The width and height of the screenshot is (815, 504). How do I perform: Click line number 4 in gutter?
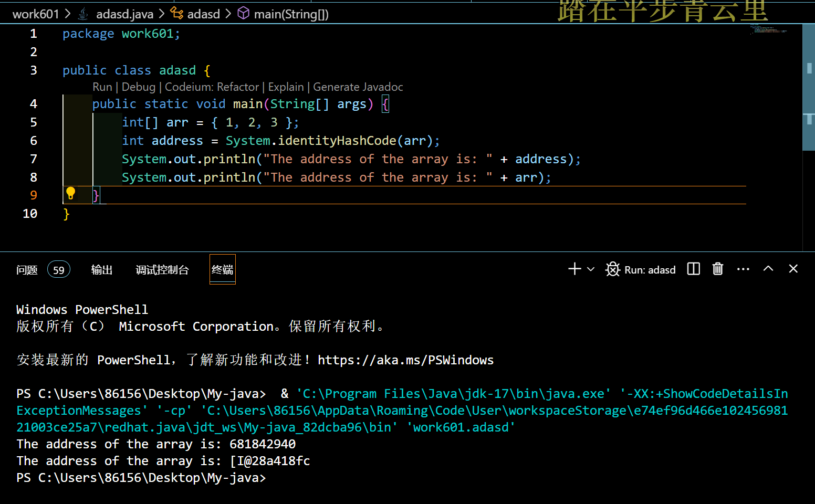coord(34,104)
